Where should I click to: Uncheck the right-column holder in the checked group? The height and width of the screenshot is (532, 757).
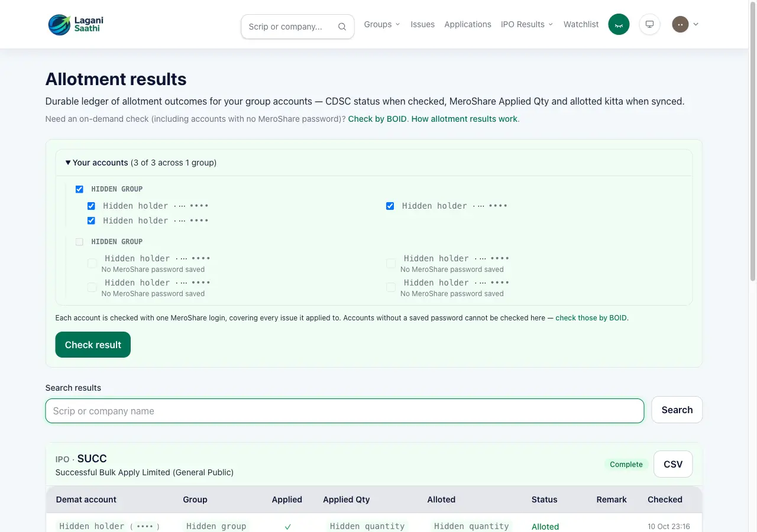pyautogui.click(x=390, y=206)
